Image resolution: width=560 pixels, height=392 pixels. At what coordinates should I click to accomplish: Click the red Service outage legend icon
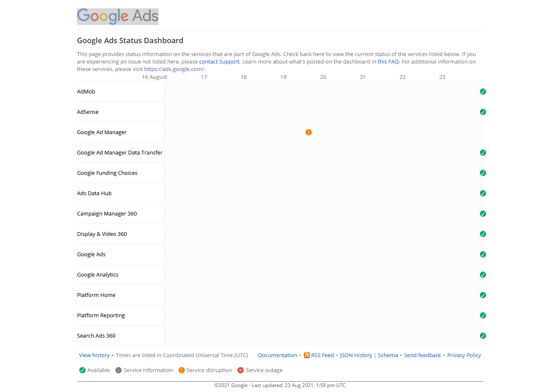pos(240,370)
